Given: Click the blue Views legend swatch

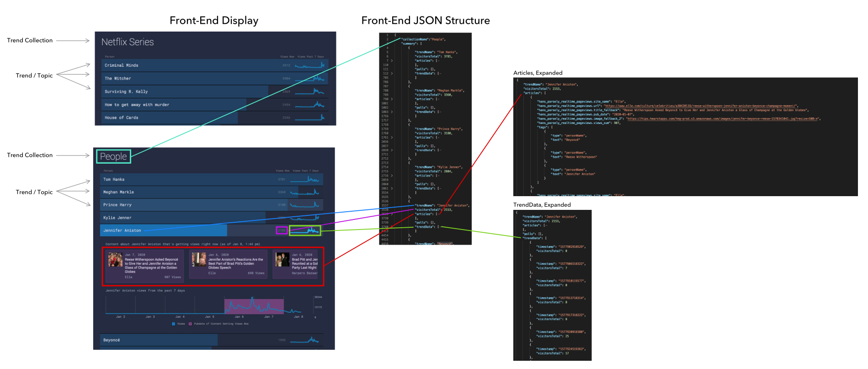Looking at the screenshot, I should [174, 324].
